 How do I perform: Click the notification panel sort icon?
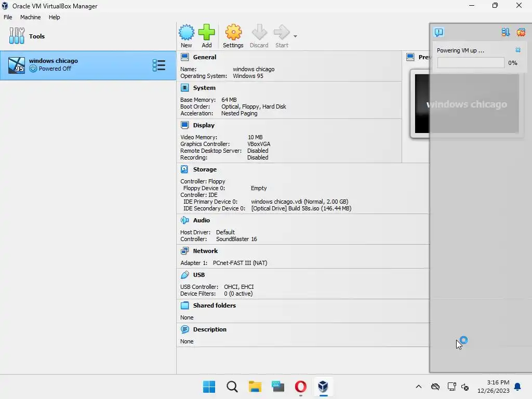[x=506, y=32]
